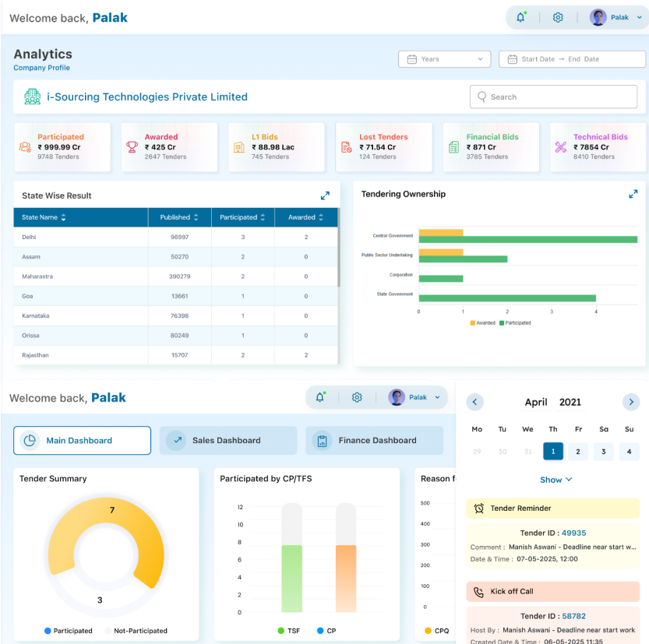
Task: Expand the calendar Show chevron
Action: 556,480
